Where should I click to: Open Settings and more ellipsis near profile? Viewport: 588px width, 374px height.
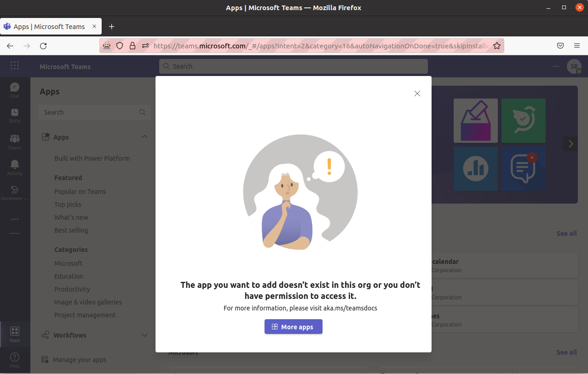point(556,66)
